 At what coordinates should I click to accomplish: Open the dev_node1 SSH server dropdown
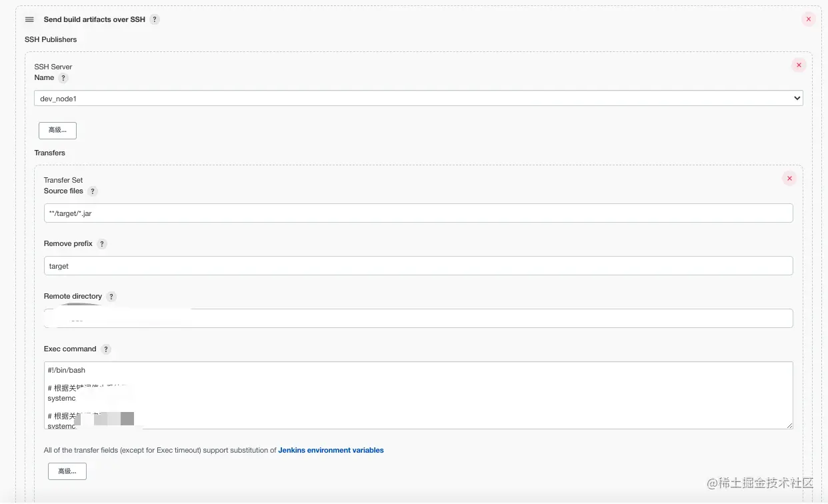click(x=418, y=99)
